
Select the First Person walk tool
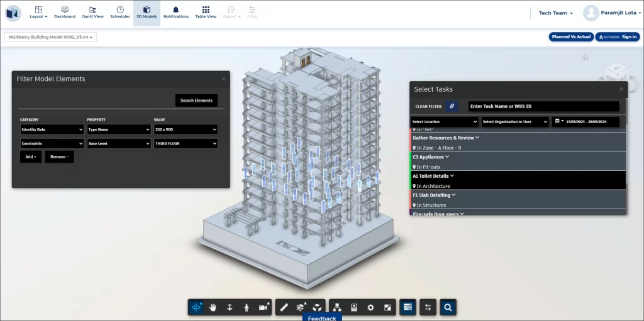click(x=246, y=307)
